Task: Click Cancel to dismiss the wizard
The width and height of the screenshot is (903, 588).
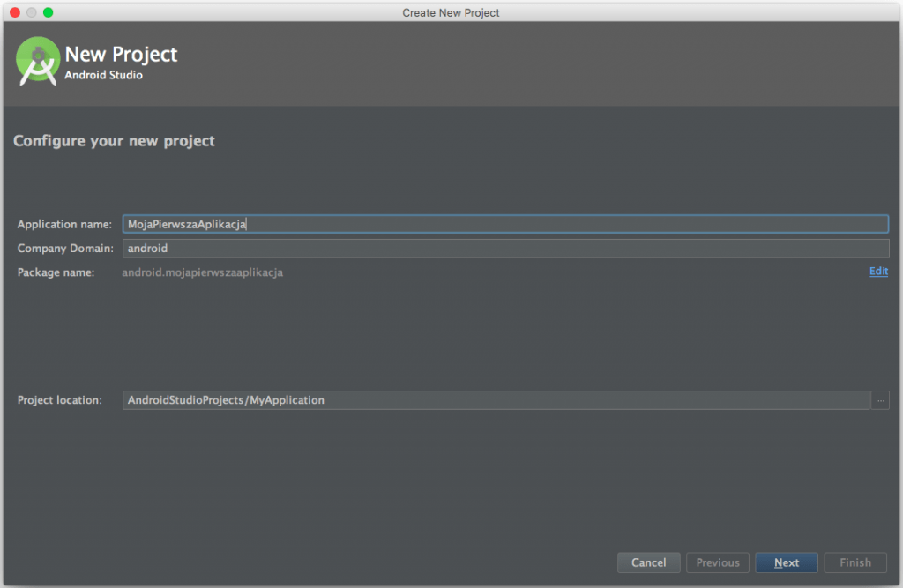Action: click(648, 562)
